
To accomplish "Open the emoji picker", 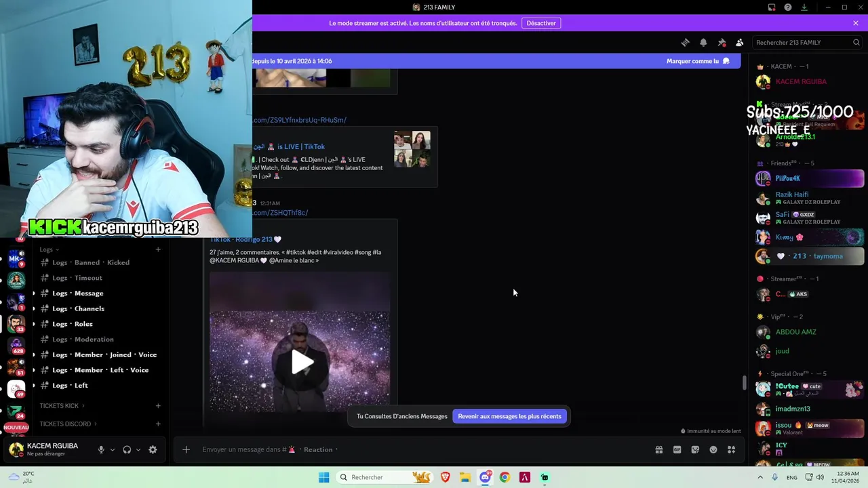I will pyautogui.click(x=713, y=449).
